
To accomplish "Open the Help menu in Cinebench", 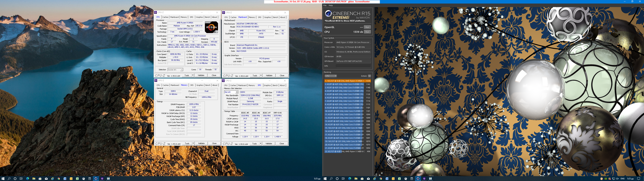I will pos(331,6).
